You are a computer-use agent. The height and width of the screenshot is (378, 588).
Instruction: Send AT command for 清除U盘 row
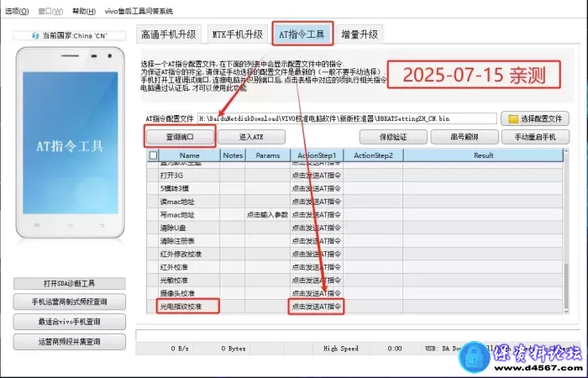click(317, 228)
